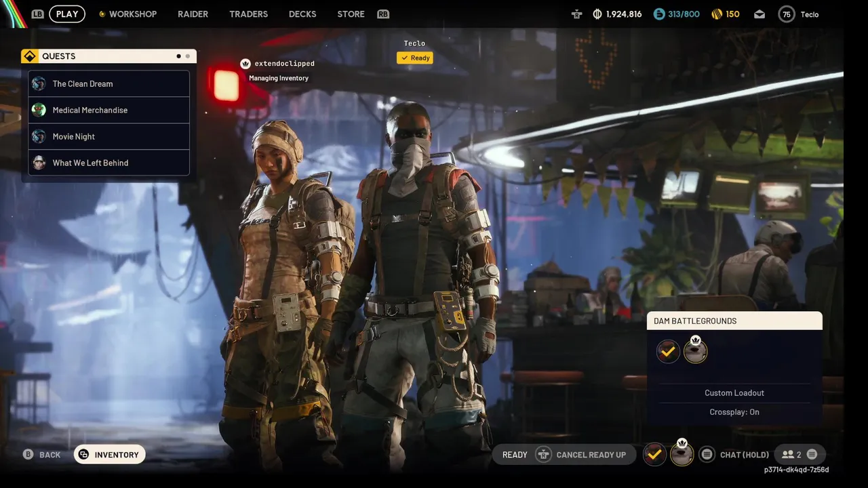Open the party menu icon beside the 2 count
The height and width of the screenshot is (488, 868).
pyautogui.click(x=812, y=455)
